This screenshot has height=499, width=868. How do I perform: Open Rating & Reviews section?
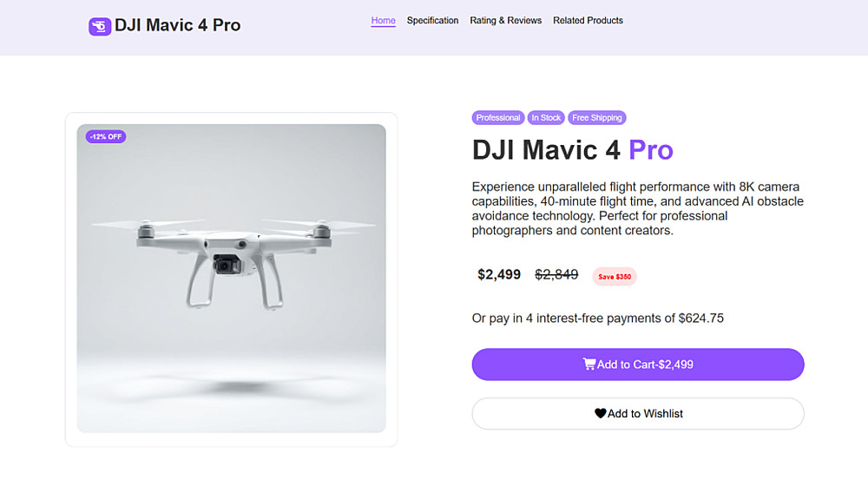coord(505,21)
